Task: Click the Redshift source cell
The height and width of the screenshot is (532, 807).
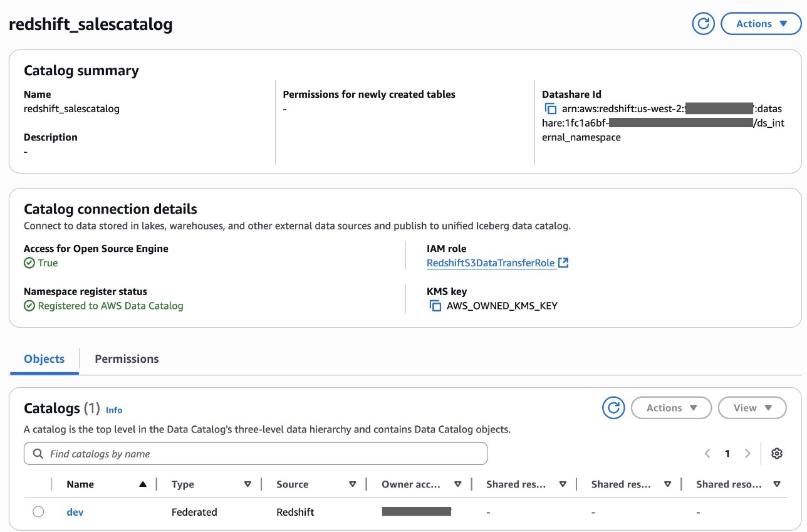Action: 295,512
